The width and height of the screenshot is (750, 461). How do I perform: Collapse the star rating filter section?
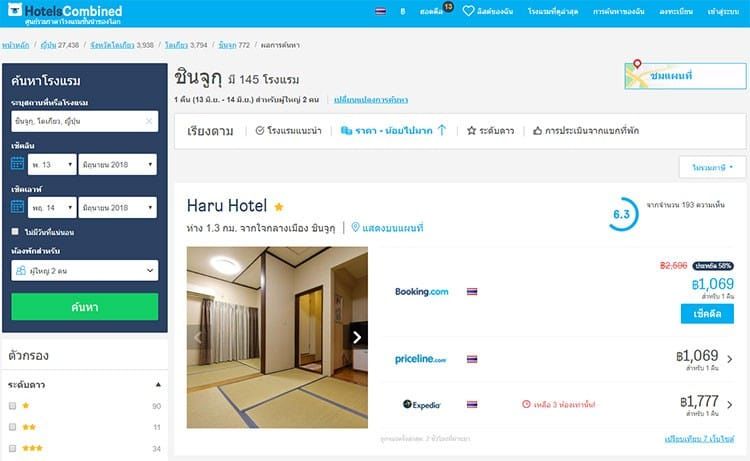tap(158, 384)
